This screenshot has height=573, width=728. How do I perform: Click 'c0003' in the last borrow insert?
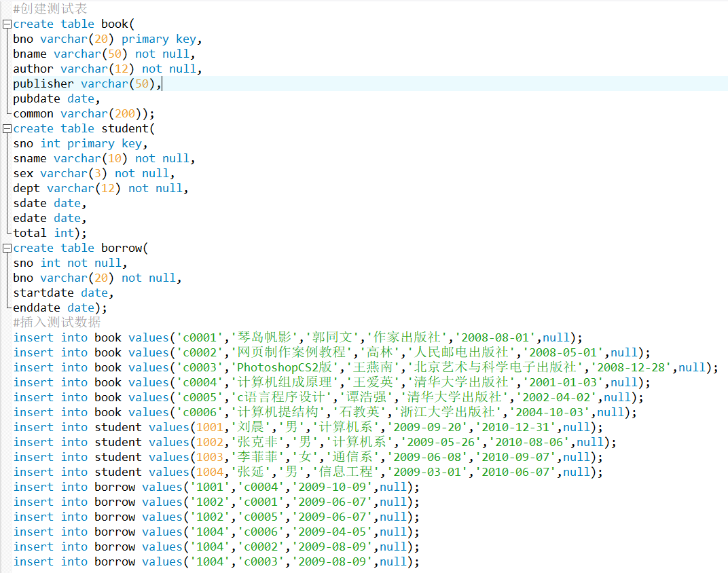tap(261, 561)
